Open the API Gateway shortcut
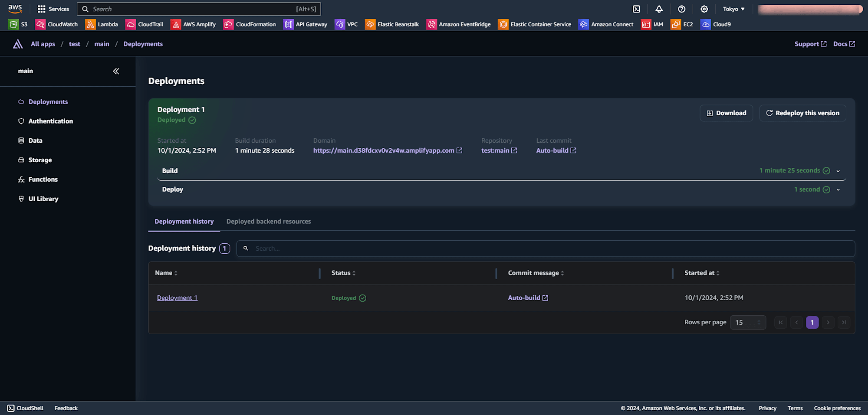The height and width of the screenshot is (415, 868). [306, 24]
